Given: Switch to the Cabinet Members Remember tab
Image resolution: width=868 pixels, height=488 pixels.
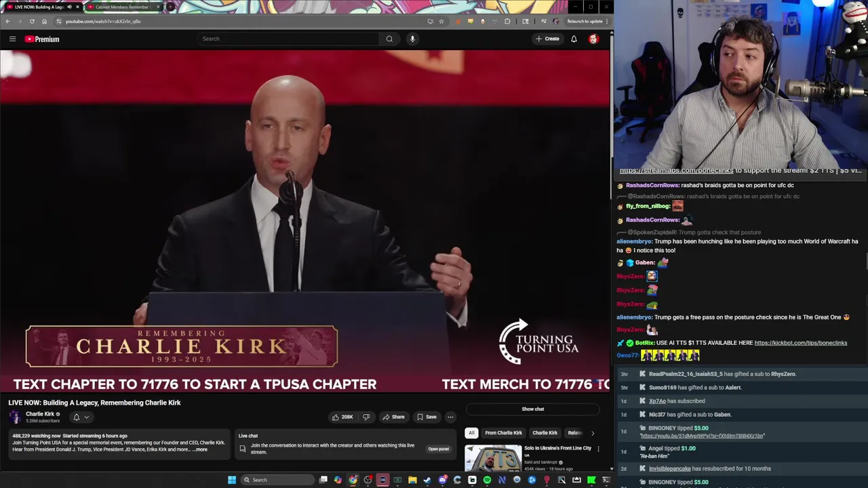Looking at the screenshot, I should [123, 7].
